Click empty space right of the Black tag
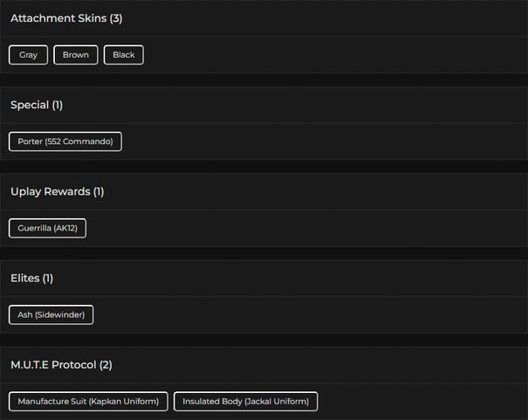This screenshot has width=528, height=420. pos(332,55)
